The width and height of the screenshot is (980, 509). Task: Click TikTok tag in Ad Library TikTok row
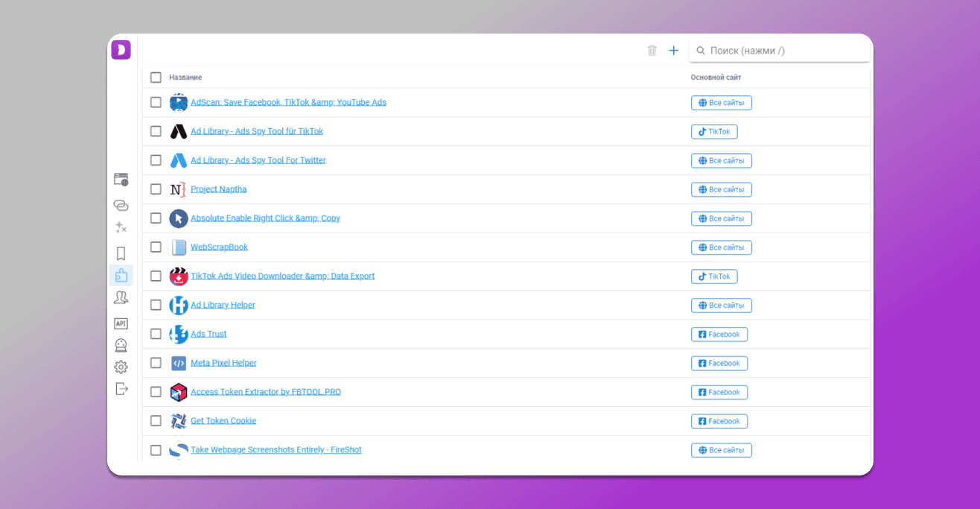pyautogui.click(x=714, y=132)
